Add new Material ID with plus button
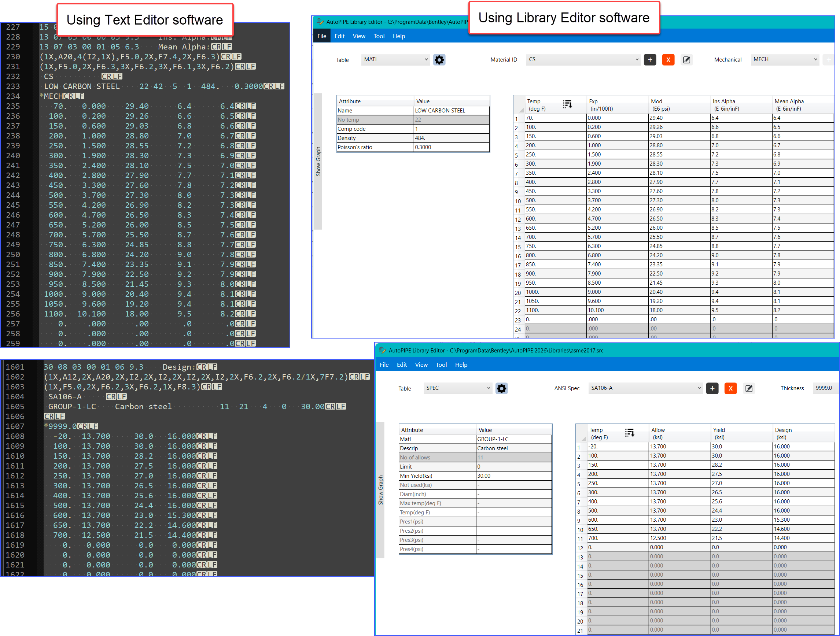This screenshot has height=636, width=840. (650, 60)
